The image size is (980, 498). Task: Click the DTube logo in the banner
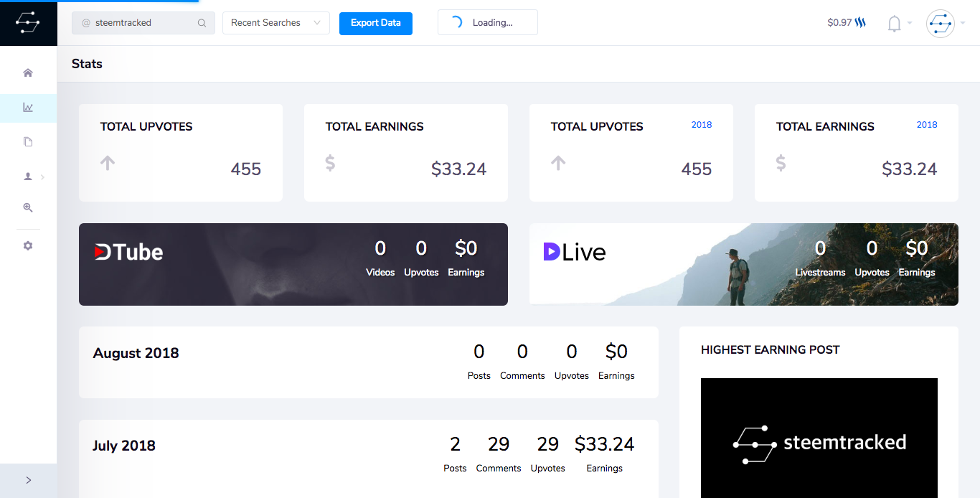point(128,252)
